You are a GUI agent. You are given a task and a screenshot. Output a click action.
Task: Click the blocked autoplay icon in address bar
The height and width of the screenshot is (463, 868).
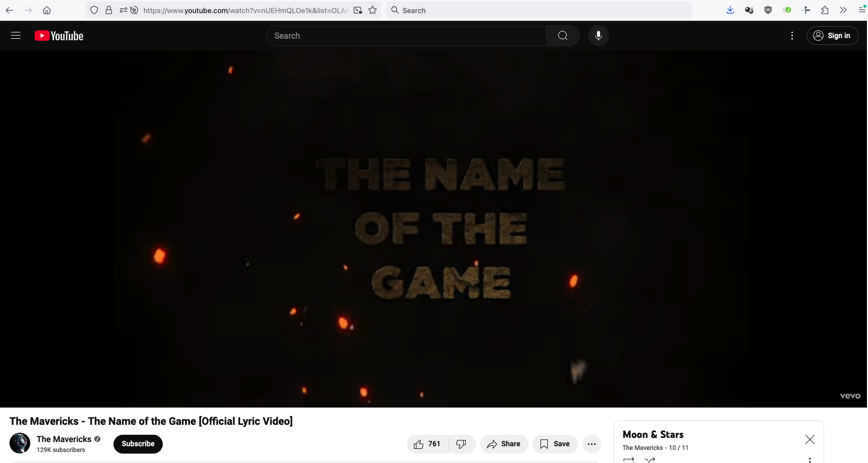tap(134, 10)
